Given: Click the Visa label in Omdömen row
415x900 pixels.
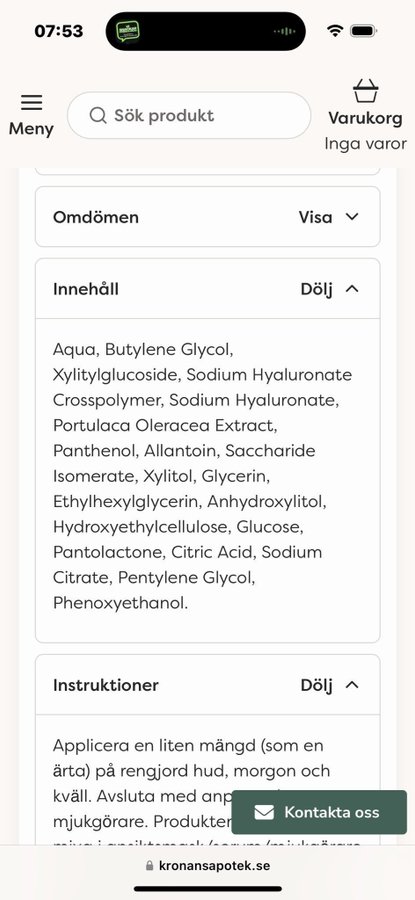Looking at the screenshot, I should pos(315,217).
